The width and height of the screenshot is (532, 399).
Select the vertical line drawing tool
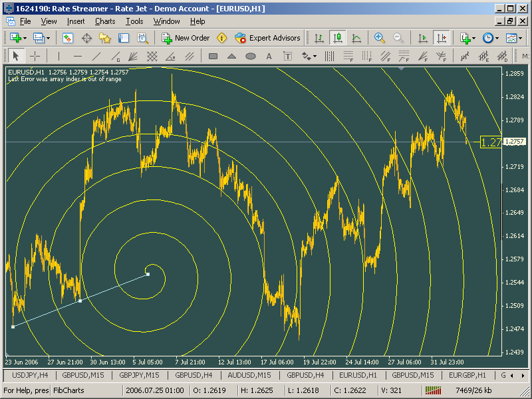[x=59, y=56]
